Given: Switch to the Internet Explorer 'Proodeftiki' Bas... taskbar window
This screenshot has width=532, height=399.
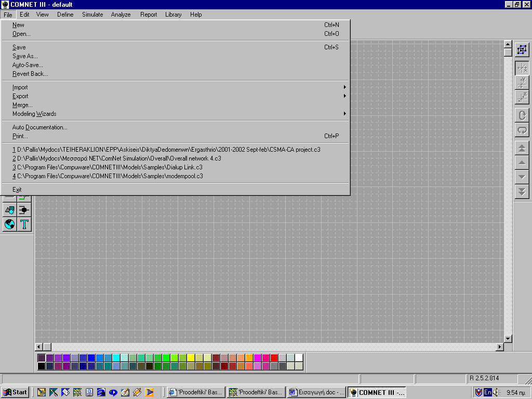Looking at the screenshot, I should (x=196, y=392).
